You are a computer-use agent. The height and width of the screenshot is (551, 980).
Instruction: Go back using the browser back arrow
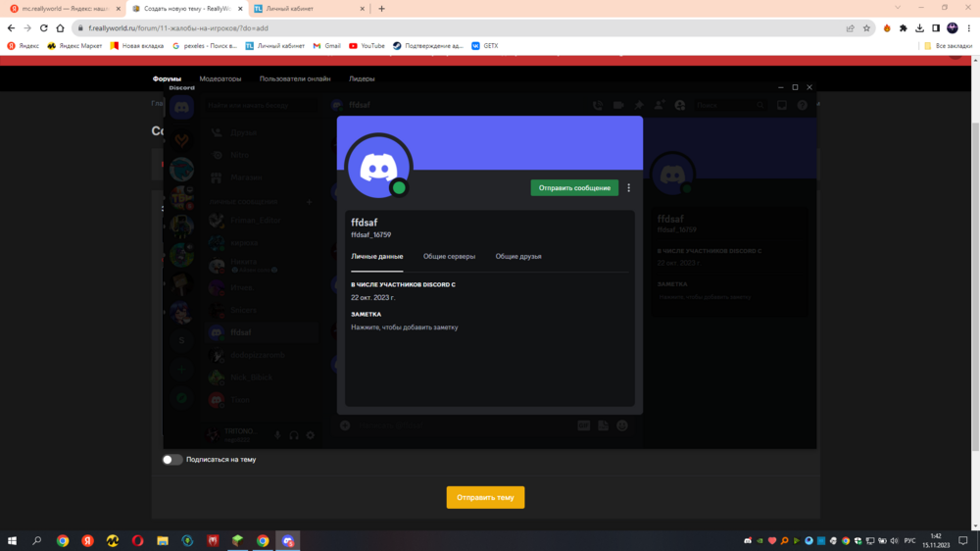click(11, 28)
